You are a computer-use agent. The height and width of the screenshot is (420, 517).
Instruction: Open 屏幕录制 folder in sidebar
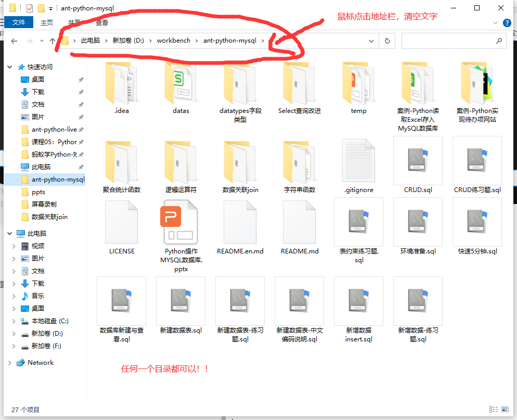(x=45, y=205)
